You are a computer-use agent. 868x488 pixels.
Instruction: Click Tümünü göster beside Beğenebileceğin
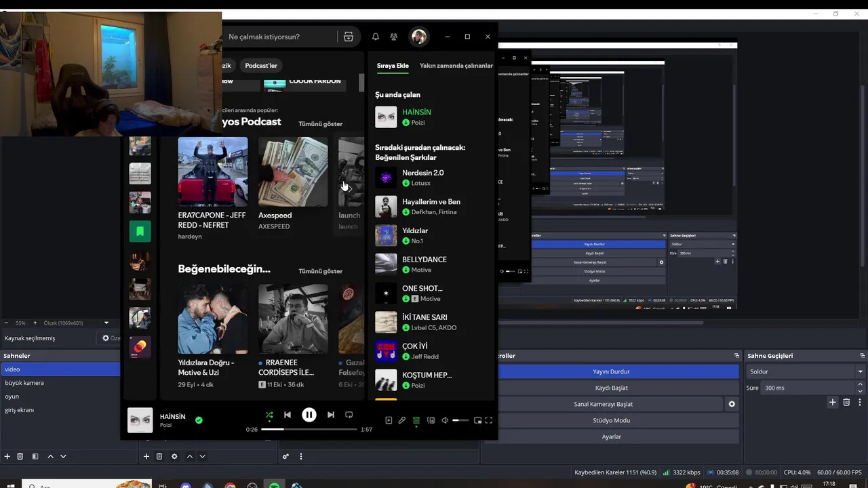coord(320,271)
